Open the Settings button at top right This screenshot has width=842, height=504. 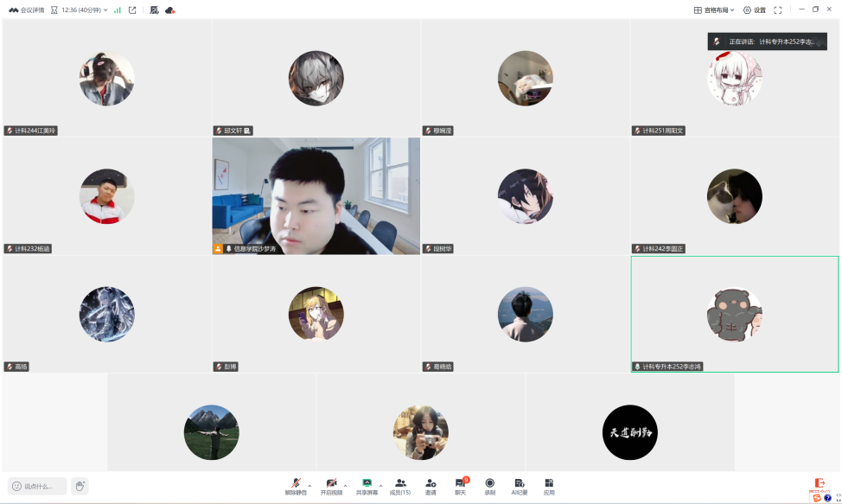click(754, 10)
